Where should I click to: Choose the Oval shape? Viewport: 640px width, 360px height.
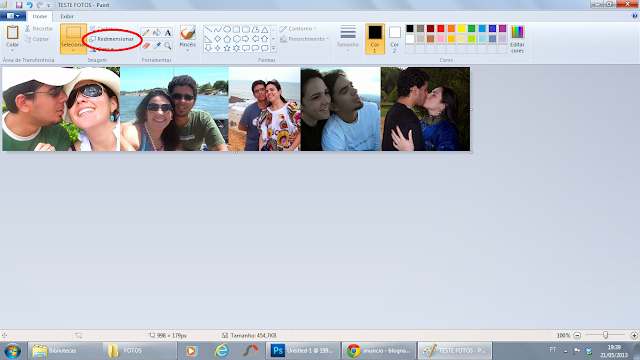(227, 29)
